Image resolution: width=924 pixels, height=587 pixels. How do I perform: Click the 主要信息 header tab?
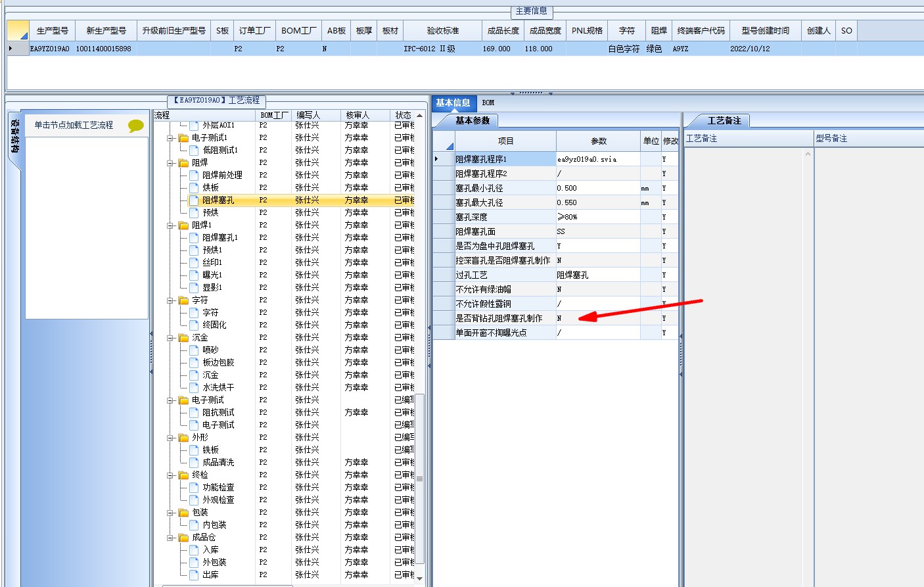point(531,11)
